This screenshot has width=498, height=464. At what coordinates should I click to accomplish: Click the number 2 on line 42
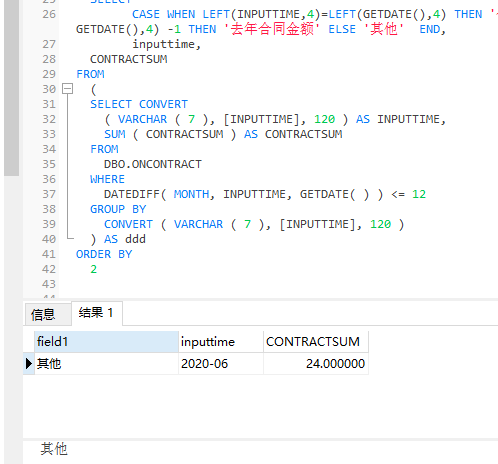coord(94,269)
